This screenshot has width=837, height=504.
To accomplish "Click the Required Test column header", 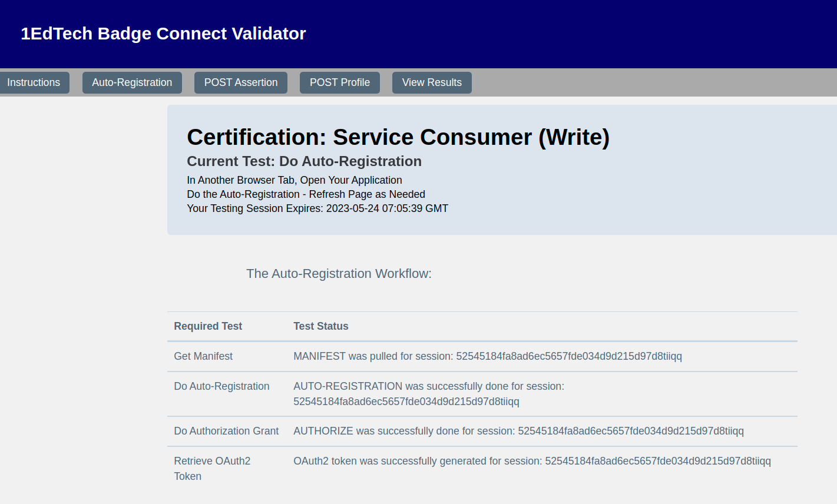I will tap(208, 326).
